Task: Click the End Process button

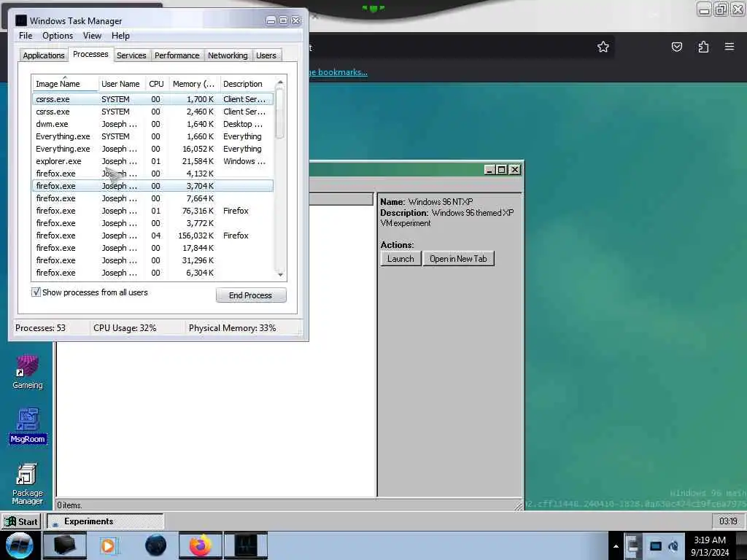Action: pyautogui.click(x=251, y=295)
